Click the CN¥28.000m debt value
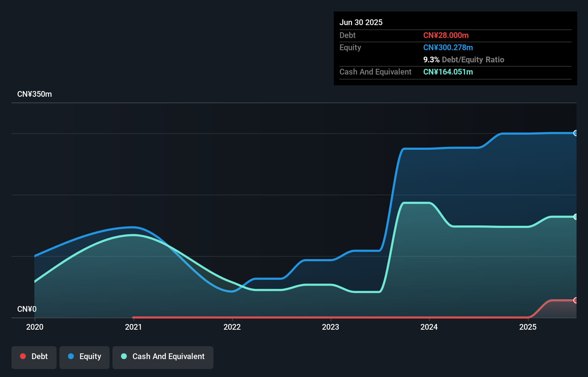The image size is (588, 377). coord(446,35)
